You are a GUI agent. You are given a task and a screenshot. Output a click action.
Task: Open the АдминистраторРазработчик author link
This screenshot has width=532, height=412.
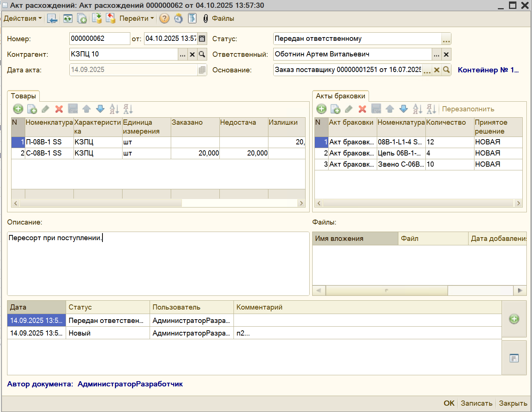(x=130, y=384)
